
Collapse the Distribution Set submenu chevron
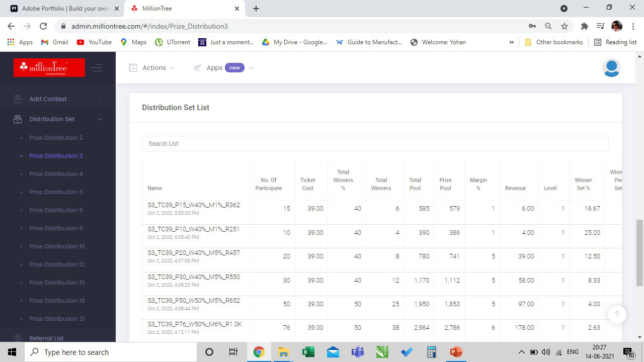[100, 119]
